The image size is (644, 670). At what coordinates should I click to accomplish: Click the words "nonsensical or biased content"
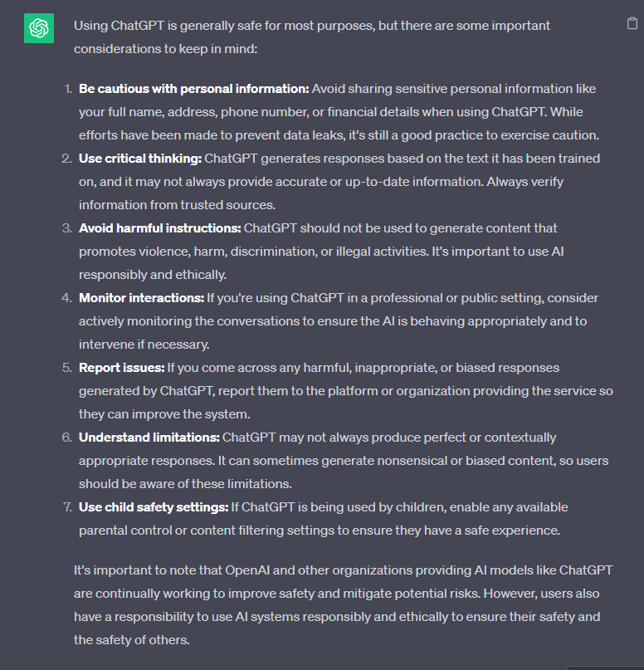click(455, 461)
